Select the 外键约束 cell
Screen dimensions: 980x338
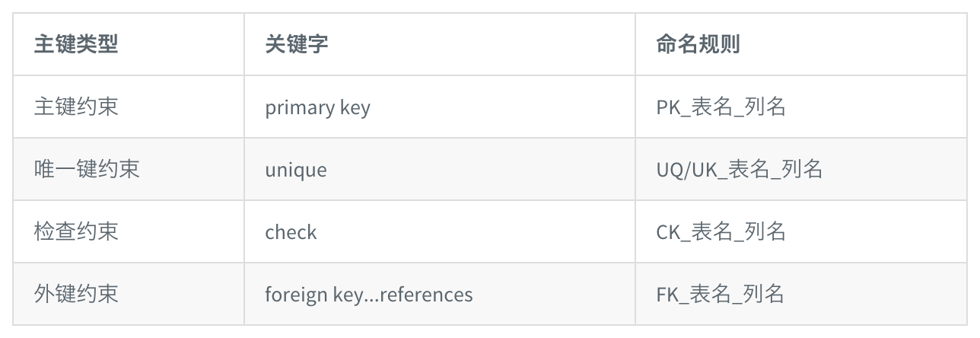pyautogui.click(x=76, y=294)
